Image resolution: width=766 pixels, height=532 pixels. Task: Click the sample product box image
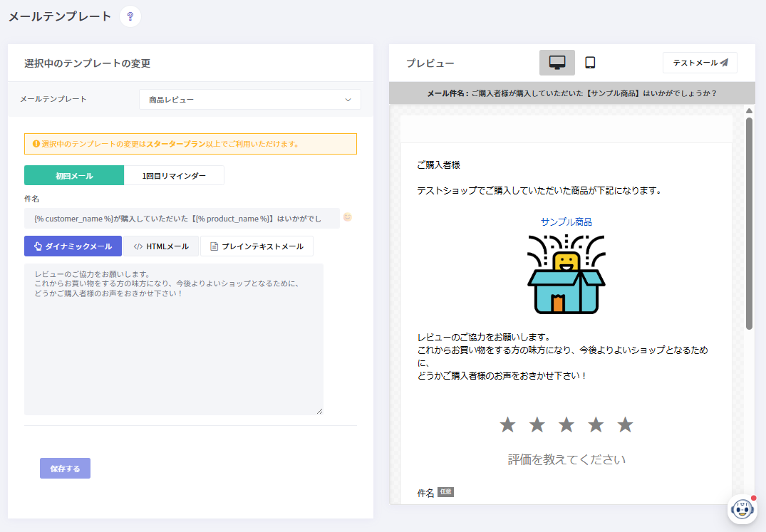566,274
